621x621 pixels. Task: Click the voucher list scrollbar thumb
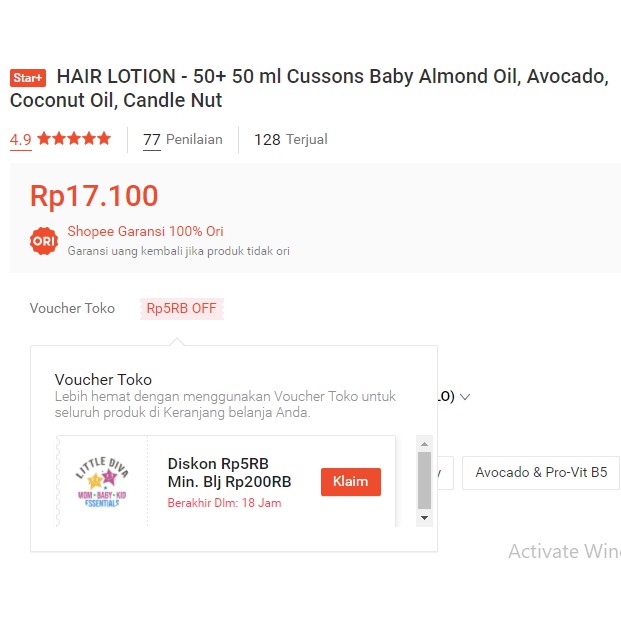[x=424, y=479]
